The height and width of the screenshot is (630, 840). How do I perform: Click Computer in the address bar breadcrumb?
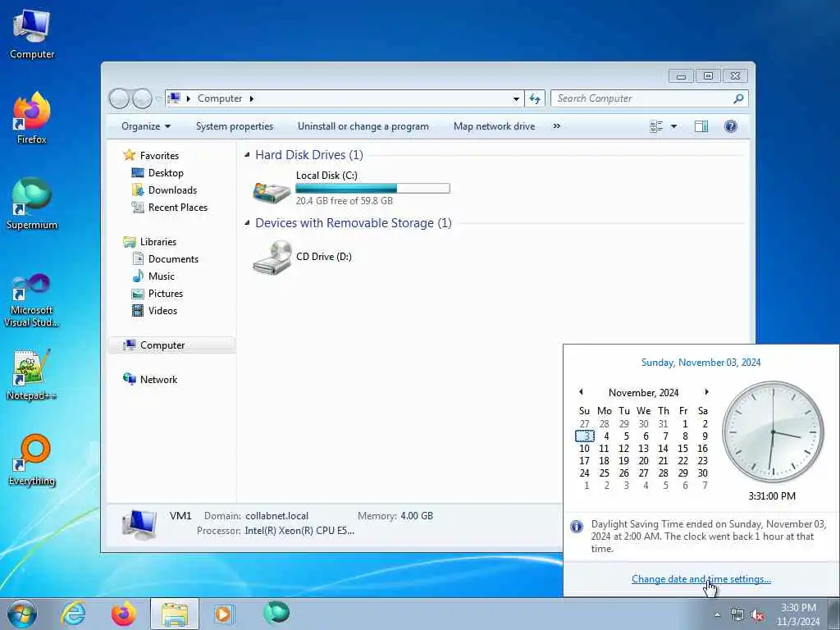coord(220,98)
